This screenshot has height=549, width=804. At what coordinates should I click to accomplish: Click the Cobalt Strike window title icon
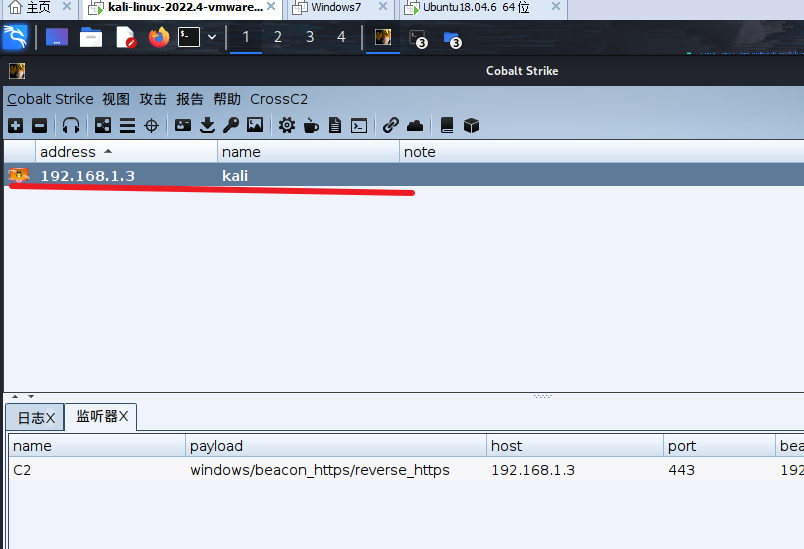(17, 71)
